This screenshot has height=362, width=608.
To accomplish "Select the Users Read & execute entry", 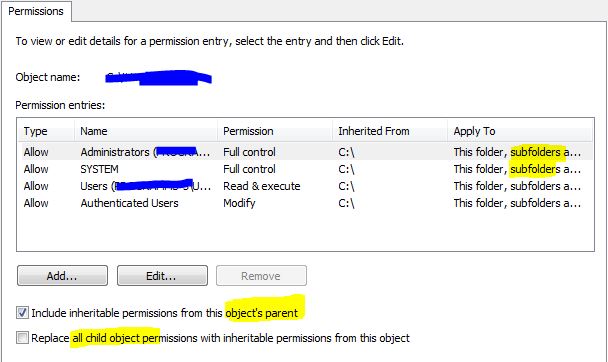I will (305, 186).
